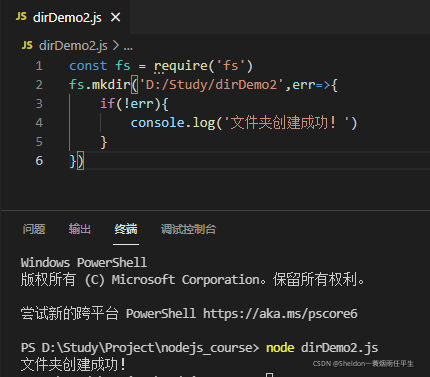This screenshot has width=430, height=377.
Task: Click line number 2 in gutter
Action: pyautogui.click(x=39, y=85)
